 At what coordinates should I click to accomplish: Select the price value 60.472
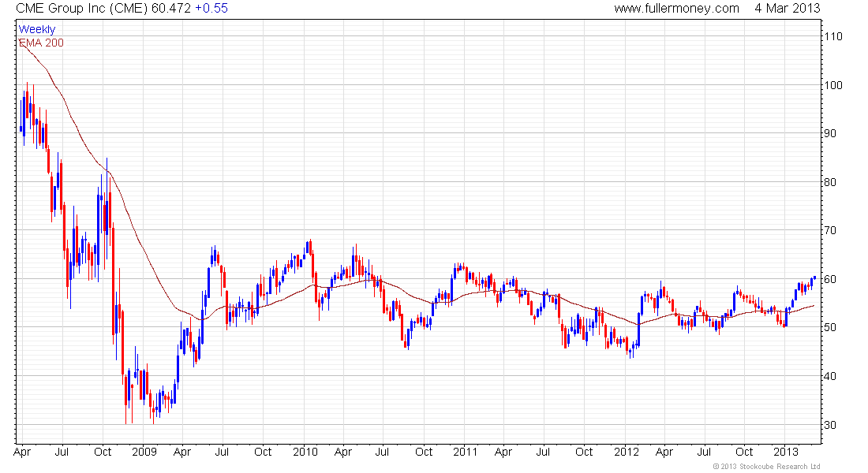click(171, 9)
